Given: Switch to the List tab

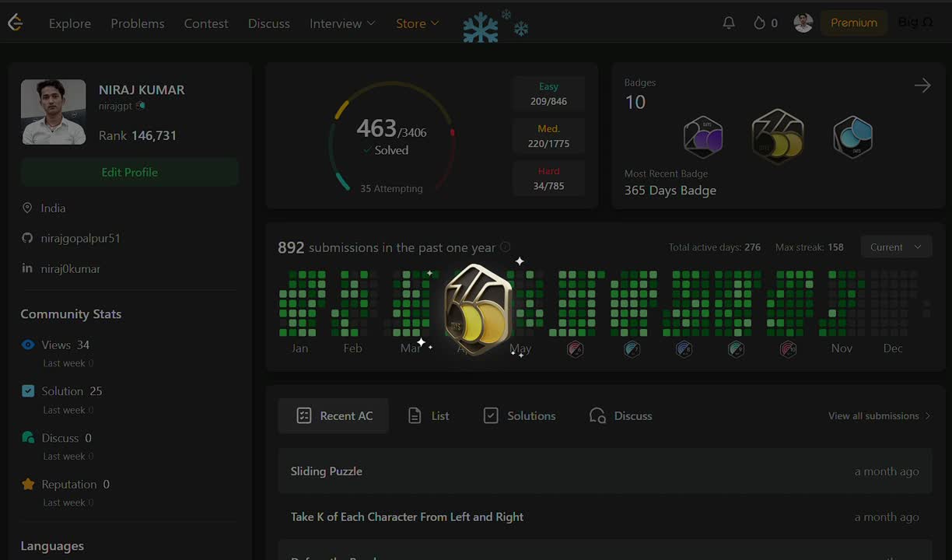Looking at the screenshot, I should coord(429,416).
